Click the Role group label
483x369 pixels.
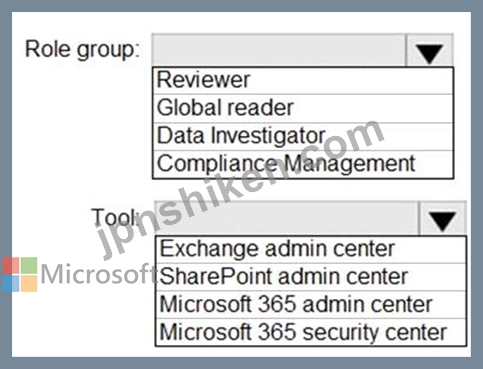pos(82,49)
